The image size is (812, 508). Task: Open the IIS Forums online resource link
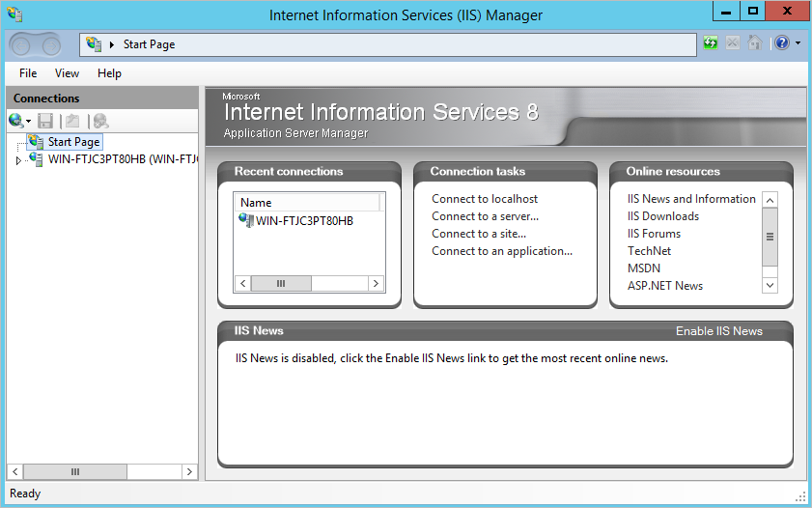pyautogui.click(x=654, y=234)
